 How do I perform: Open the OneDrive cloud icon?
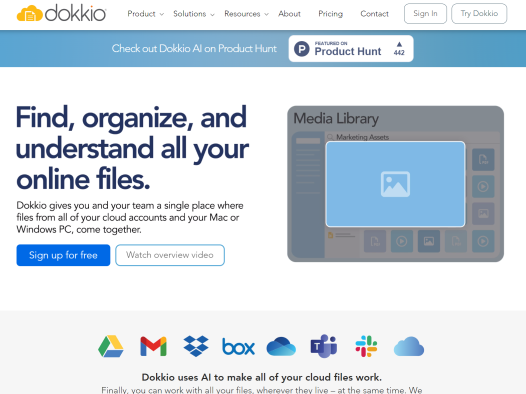281,347
